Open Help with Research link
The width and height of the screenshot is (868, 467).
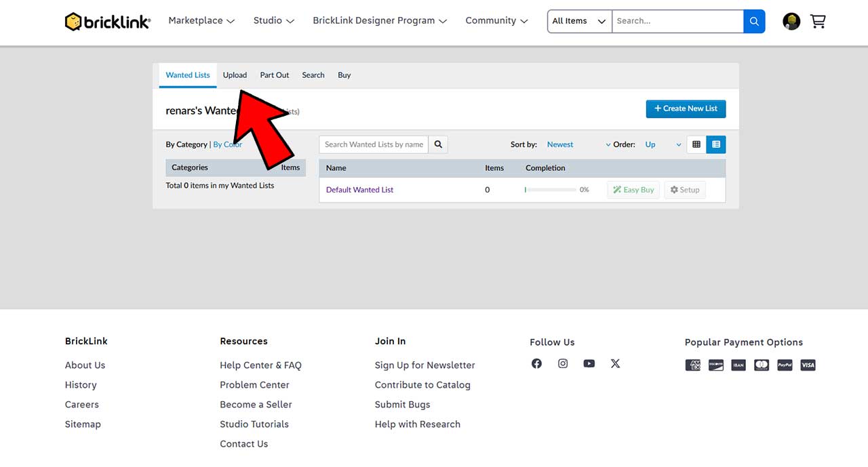point(417,424)
